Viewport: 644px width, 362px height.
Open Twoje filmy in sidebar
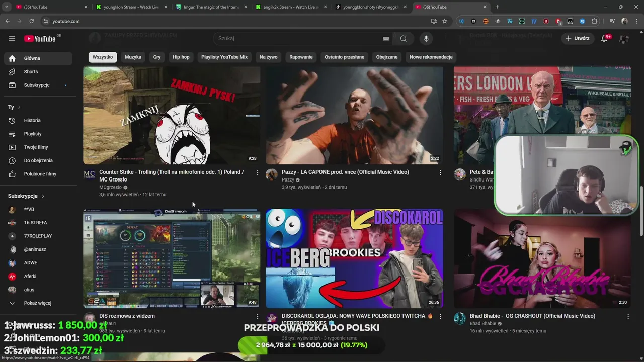[38, 147]
